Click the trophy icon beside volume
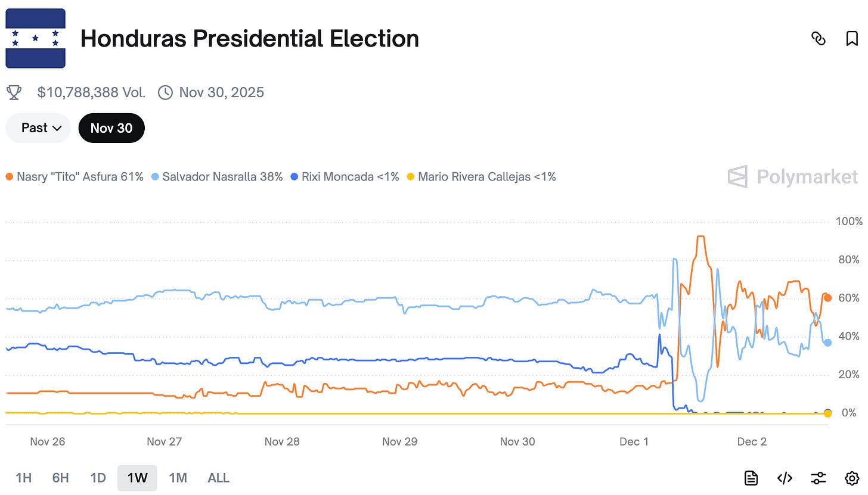Screen dimensions: 868x495 (14, 92)
